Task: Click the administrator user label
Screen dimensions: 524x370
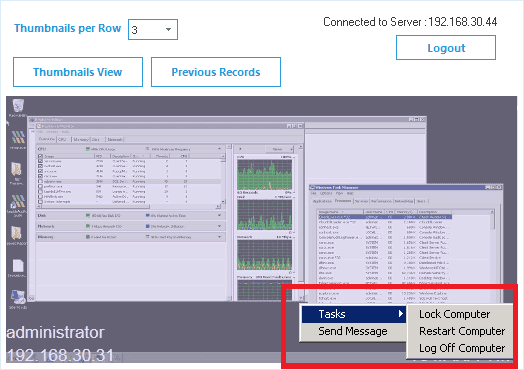Action: point(56,333)
